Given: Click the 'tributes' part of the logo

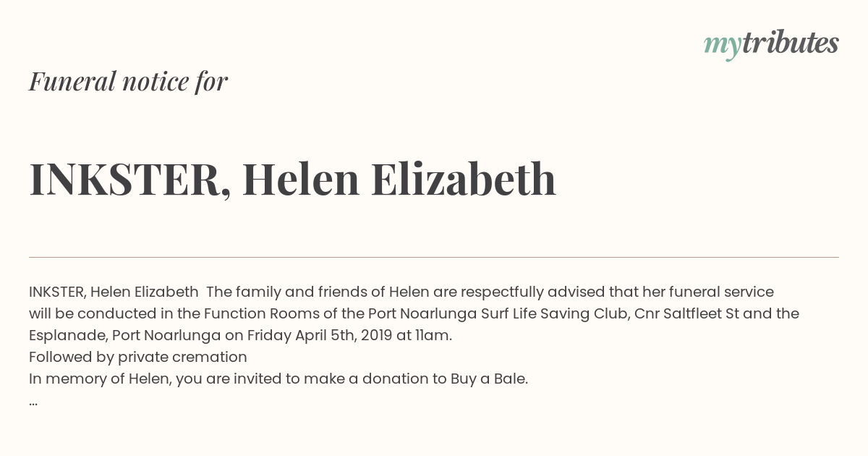Looking at the screenshot, I should click(x=790, y=43).
